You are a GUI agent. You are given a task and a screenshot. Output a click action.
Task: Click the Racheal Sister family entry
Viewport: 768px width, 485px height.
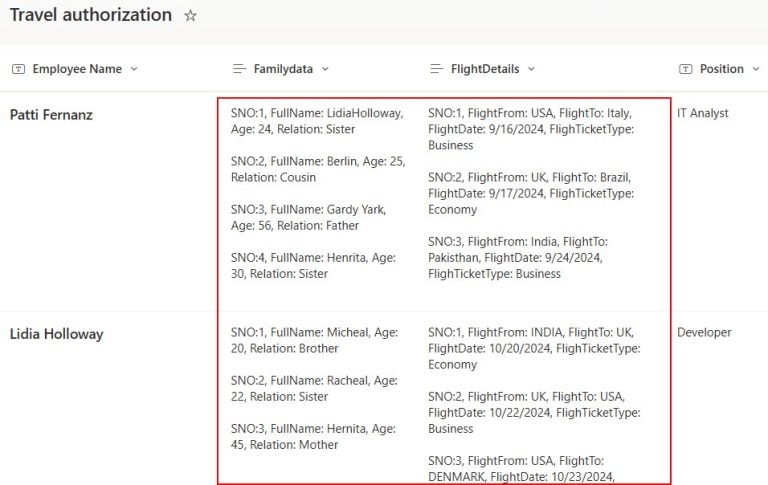314,388
